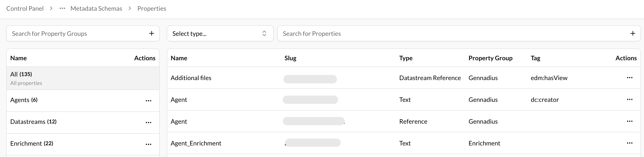Screen dimensions: 644x157
Task: Open actions for the Agent_Enrichment property
Action: click(630, 143)
